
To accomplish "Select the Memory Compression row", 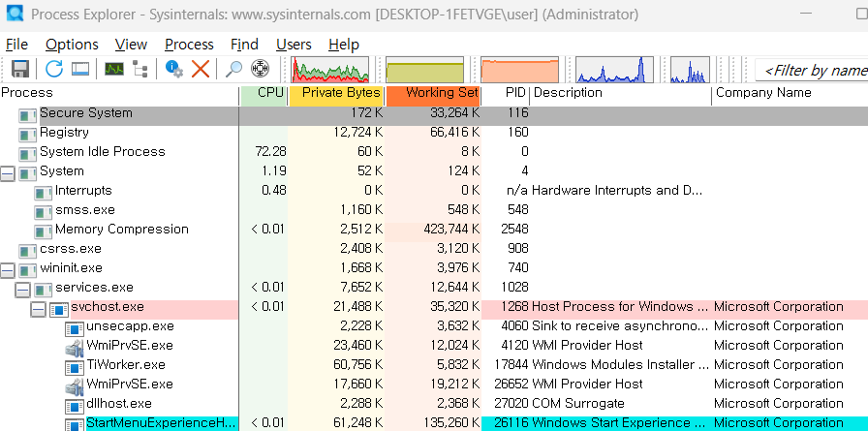I will [x=434, y=231].
